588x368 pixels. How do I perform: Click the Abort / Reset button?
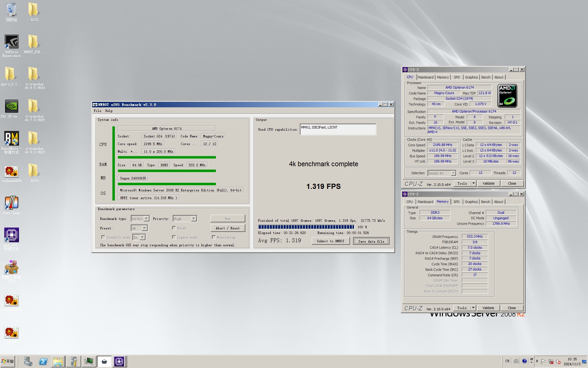pyautogui.click(x=228, y=228)
